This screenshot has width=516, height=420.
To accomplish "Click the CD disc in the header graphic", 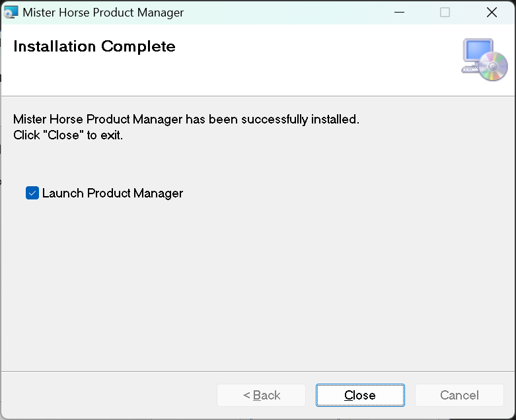I will 493,67.
